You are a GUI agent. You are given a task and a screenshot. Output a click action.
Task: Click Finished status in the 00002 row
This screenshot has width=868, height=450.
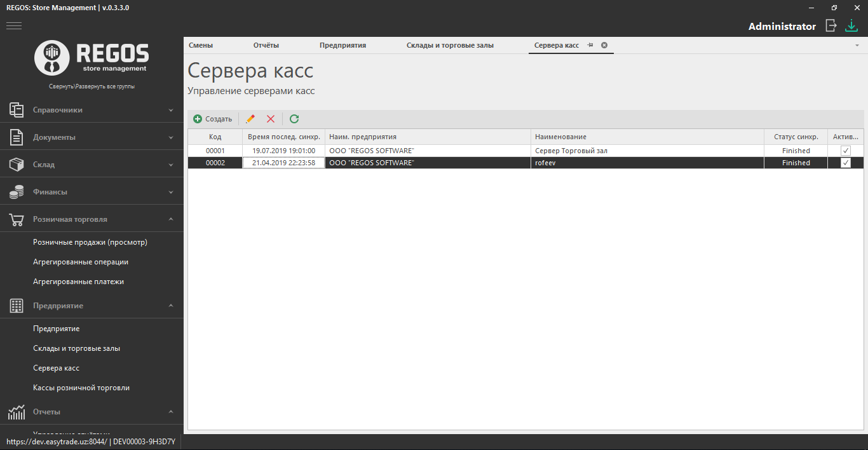(x=796, y=163)
